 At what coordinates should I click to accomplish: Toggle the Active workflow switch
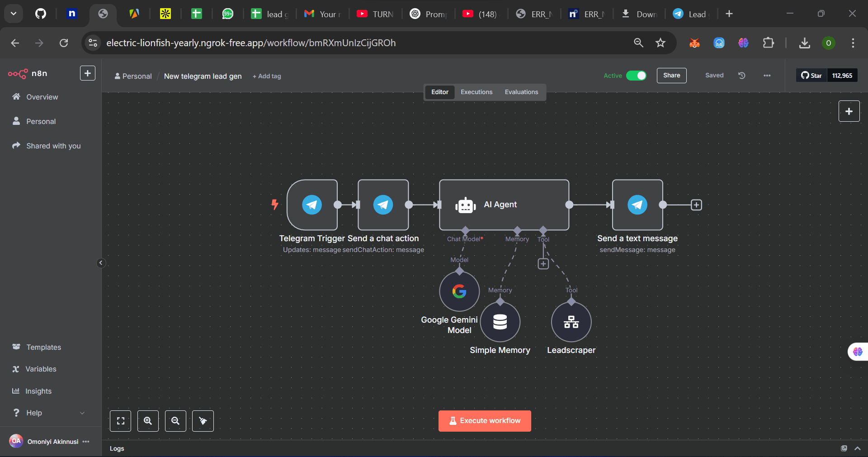point(636,76)
